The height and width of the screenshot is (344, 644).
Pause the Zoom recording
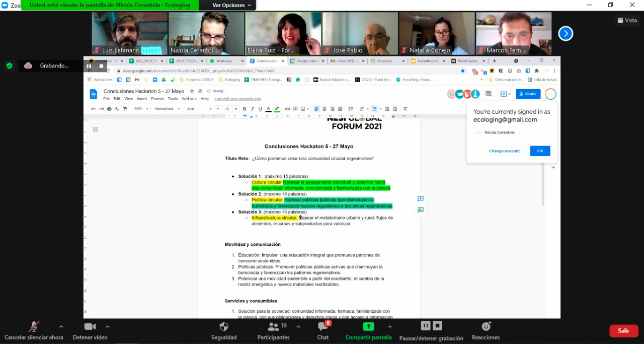point(426,326)
